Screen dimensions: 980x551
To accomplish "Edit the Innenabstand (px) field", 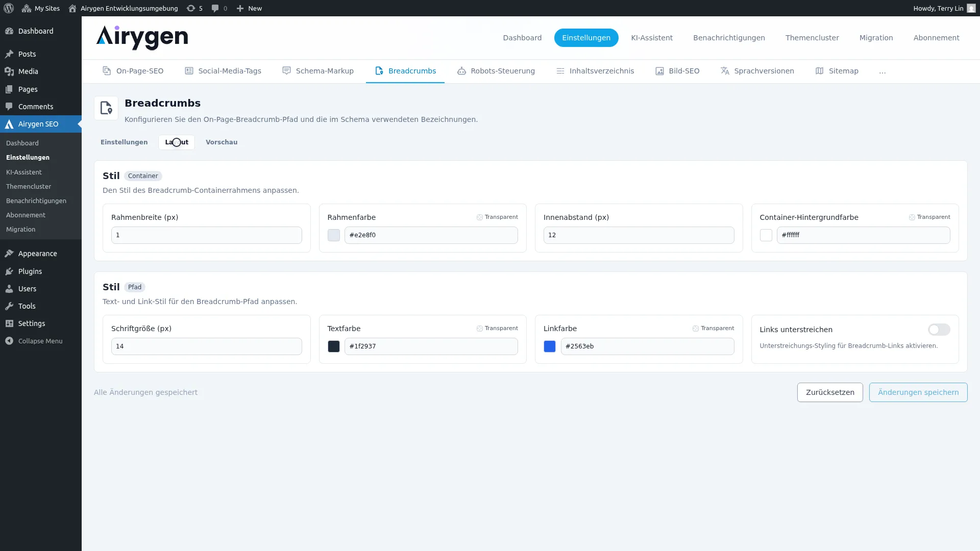I will click(x=639, y=235).
